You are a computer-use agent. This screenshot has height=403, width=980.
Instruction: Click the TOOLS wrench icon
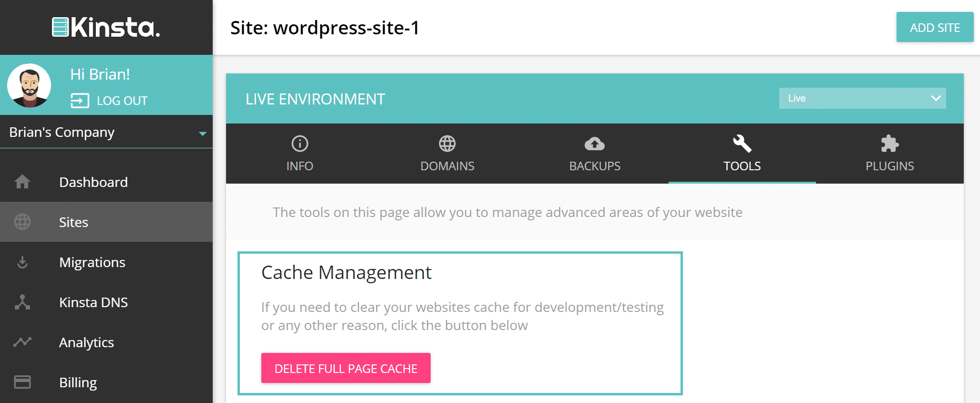pos(742,143)
